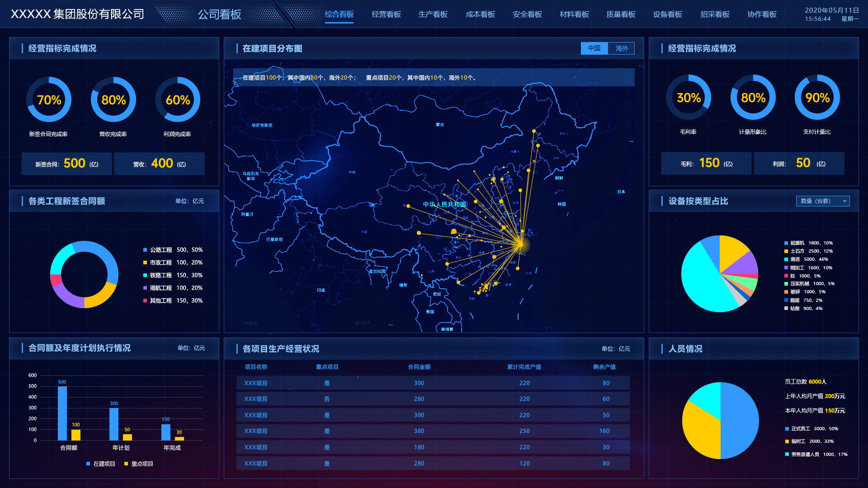Open the 数量 (台套) dropdown
This screenshot has height=488, width=868.
tap(822, 201)
